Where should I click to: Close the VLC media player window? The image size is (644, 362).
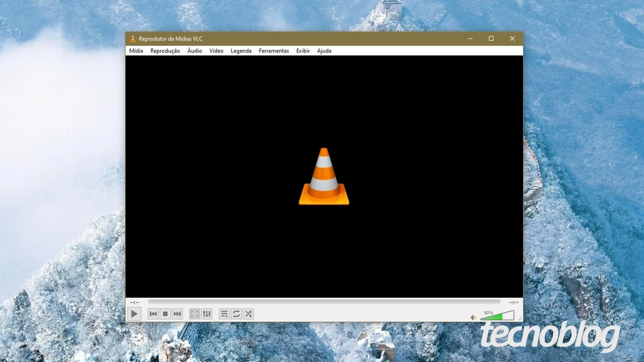pyautogui.click(x=512, y=39)
